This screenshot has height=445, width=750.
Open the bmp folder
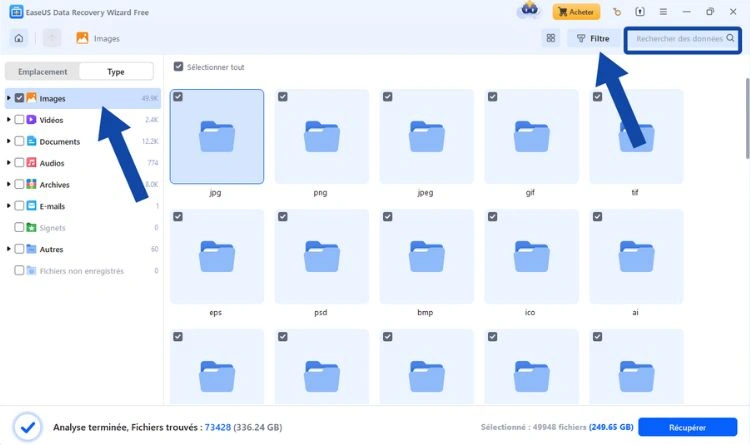click(426, 256)
